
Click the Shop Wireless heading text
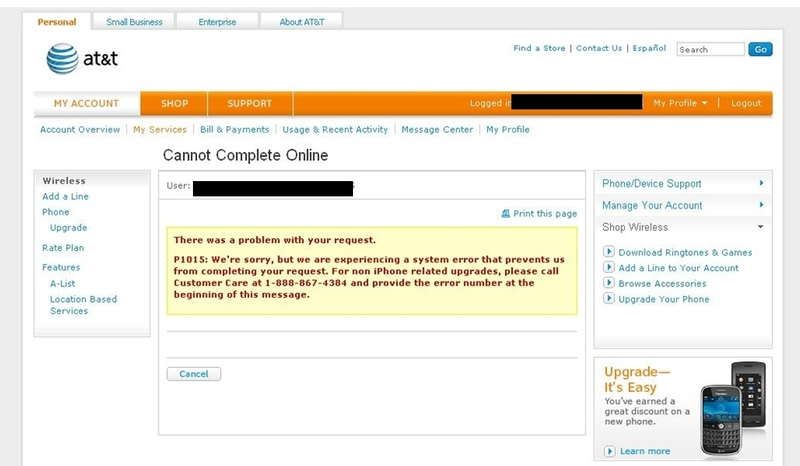click(x=635, y=227)
